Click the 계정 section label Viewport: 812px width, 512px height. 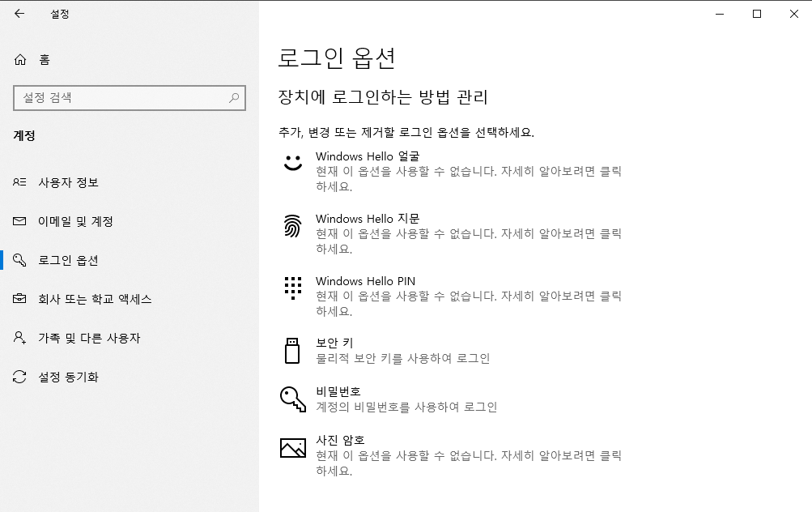click(24, 136)
